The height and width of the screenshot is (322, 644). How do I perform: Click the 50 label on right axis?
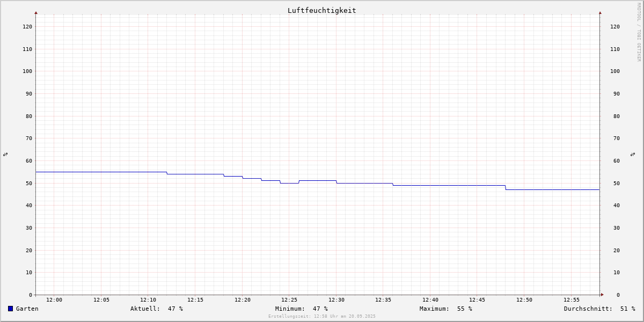coord(617,183)
